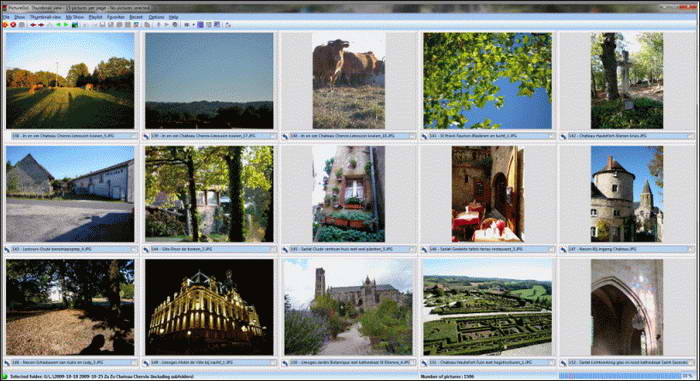Select the cathedral and garden path thumbnail
Image resolution: width=700 pixels, height=381 pixels.
(x=349, y=308)
